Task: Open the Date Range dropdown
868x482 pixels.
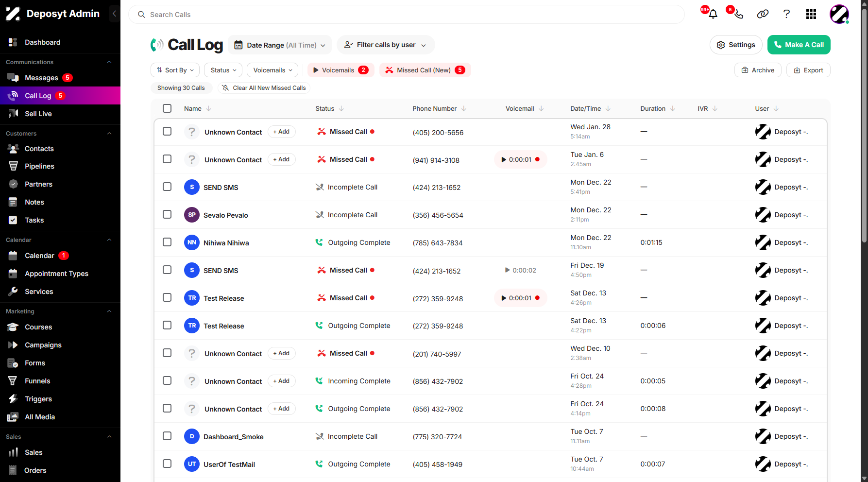Action: pos(280,45)
